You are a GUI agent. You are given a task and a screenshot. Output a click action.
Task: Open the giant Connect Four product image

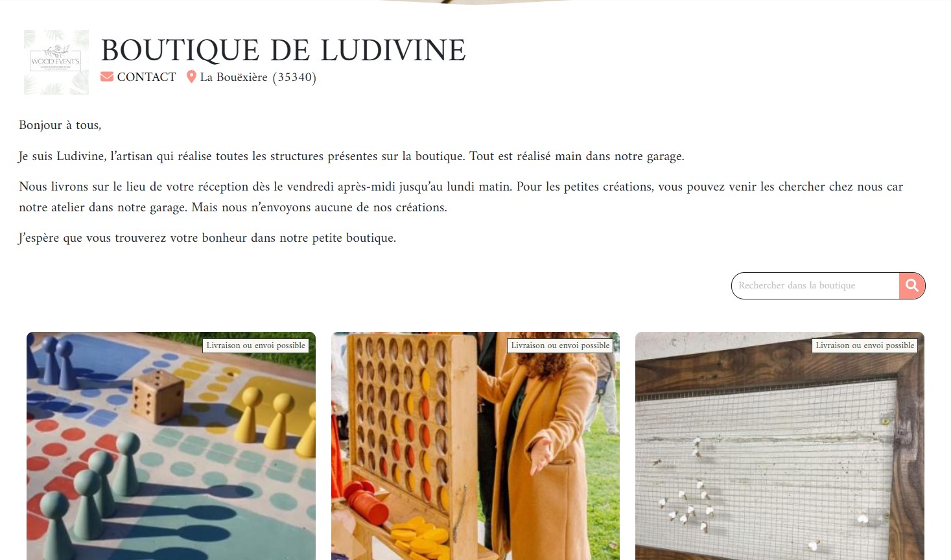tap(475, 446)
